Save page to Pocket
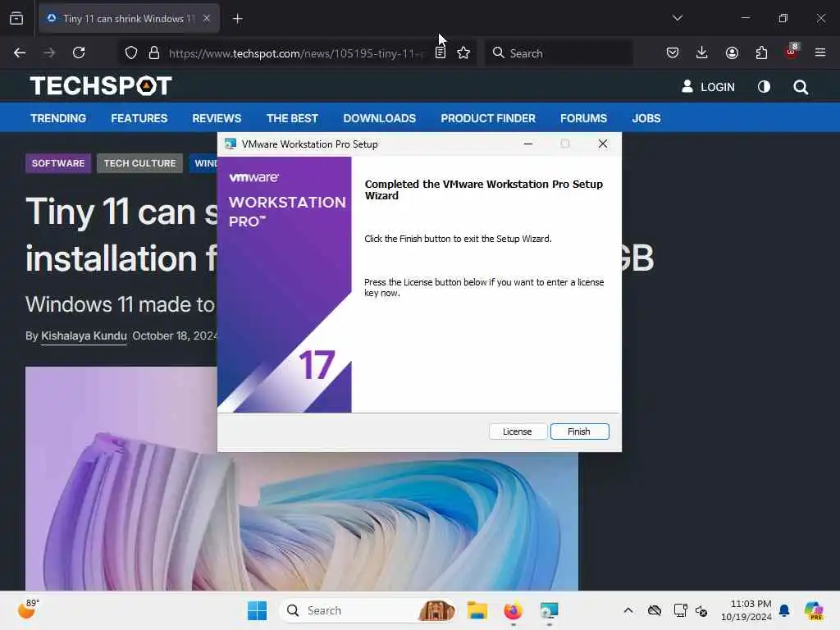 (x=673, y=52)
